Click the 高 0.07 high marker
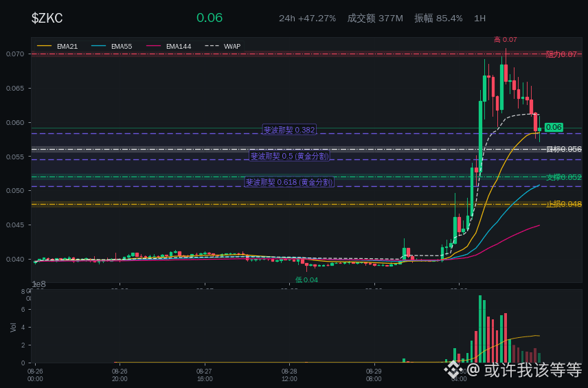The height and width of the screenshot is (388, 588). pyautogui.click(x=505, y=40)
